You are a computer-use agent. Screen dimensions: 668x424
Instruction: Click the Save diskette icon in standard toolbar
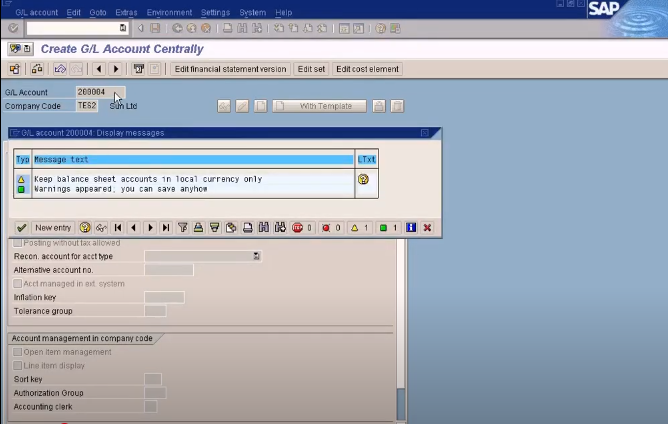click(155, 29)
